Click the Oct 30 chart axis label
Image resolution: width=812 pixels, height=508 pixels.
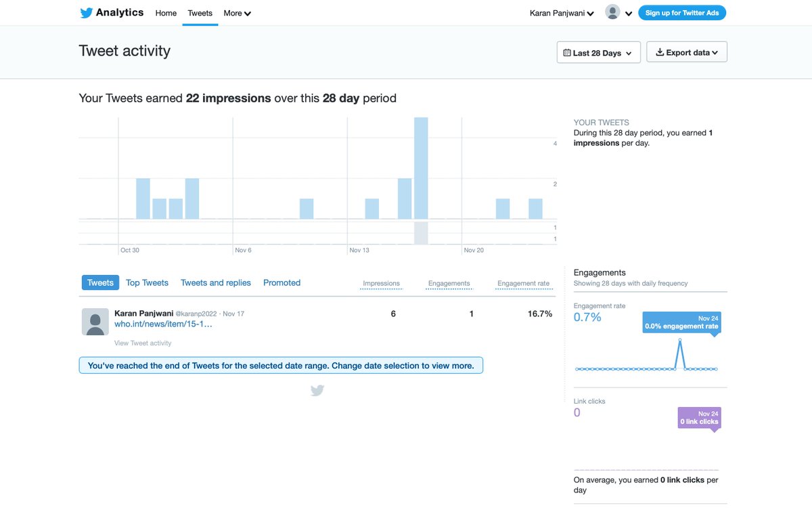(x=130, y=250)
